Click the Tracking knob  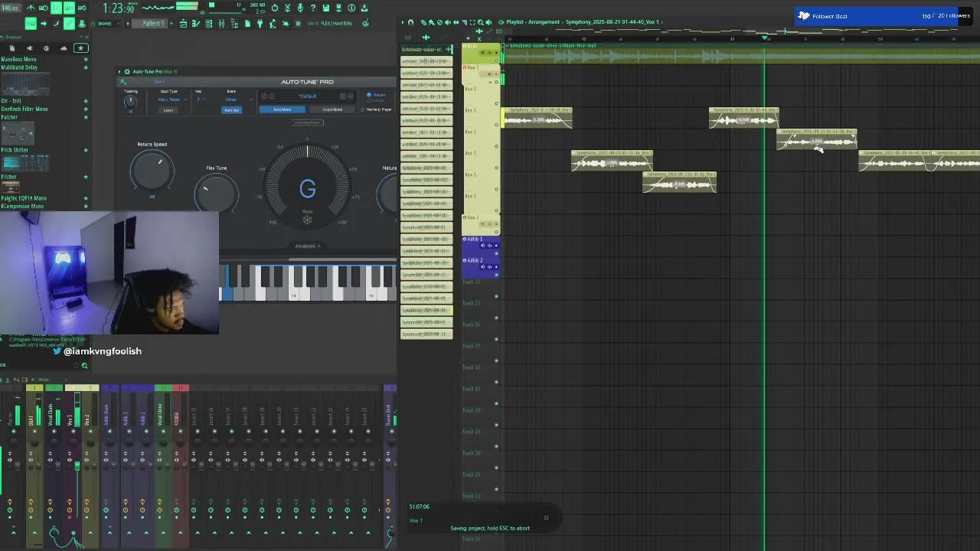point(130,101)
